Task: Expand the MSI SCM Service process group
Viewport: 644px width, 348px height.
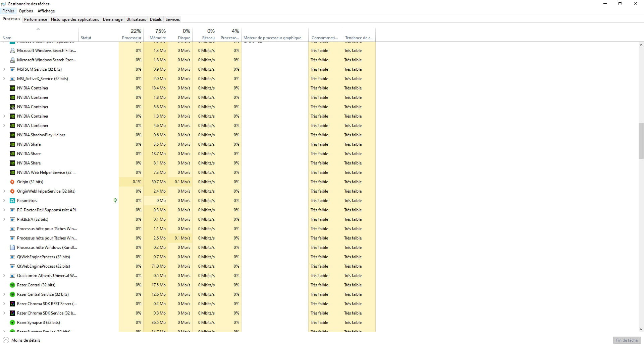Action: click(4, 69)
